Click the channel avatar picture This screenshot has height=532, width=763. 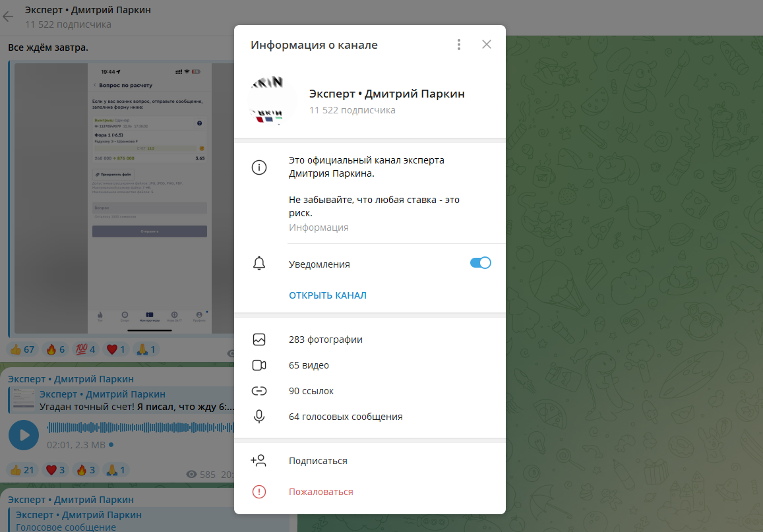point(271,101)
